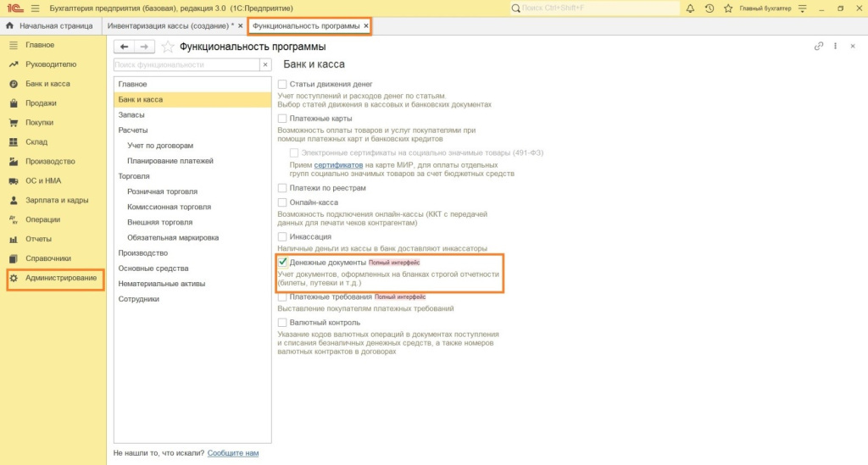Enable Инкассация checkbox
Screen dimensions: 868x465
pos(282,236)
